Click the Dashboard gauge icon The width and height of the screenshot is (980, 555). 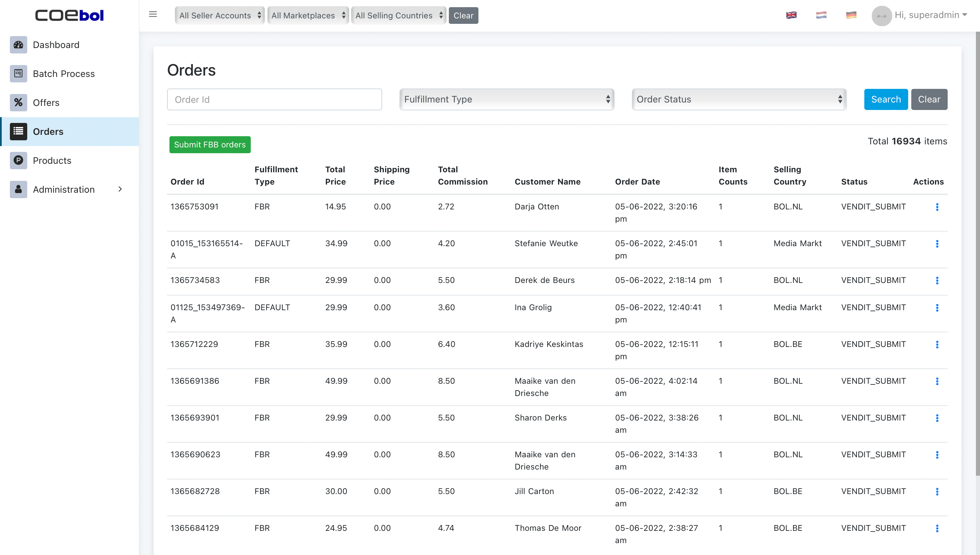coord(18,45)
